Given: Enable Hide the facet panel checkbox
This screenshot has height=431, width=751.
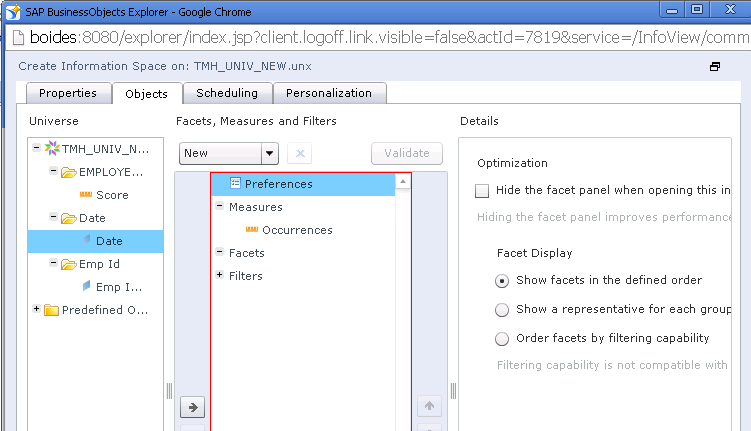Looking at the screenshot, I should click(x=482, y=191).
